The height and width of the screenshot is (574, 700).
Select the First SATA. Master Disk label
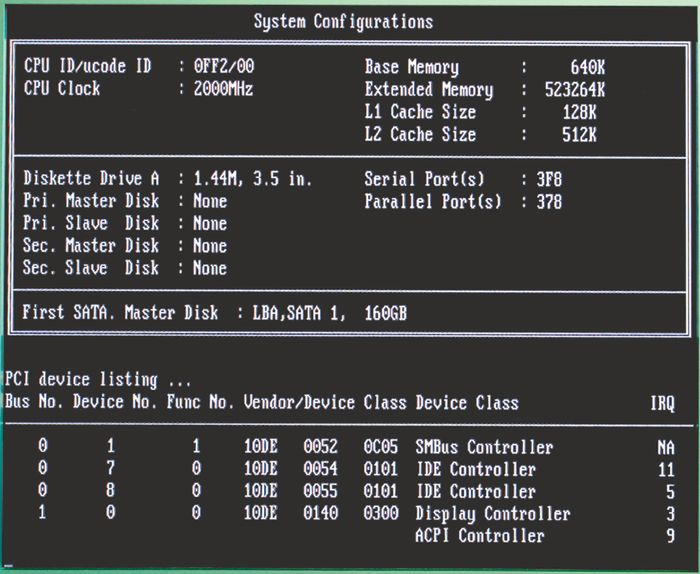[x=121, y=312]
